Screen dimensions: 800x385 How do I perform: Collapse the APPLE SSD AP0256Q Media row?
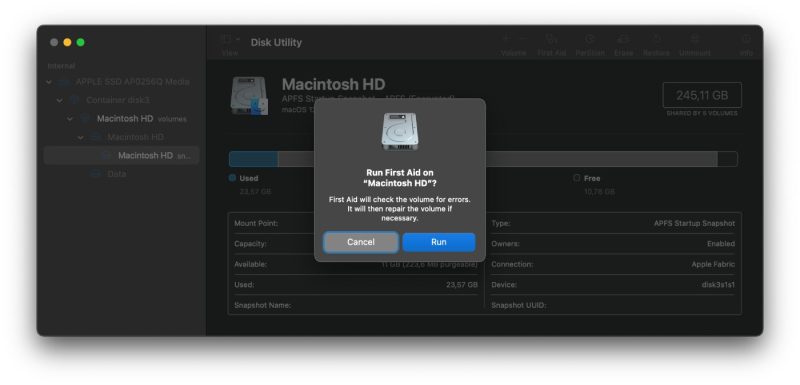click(x=49, y=82)
